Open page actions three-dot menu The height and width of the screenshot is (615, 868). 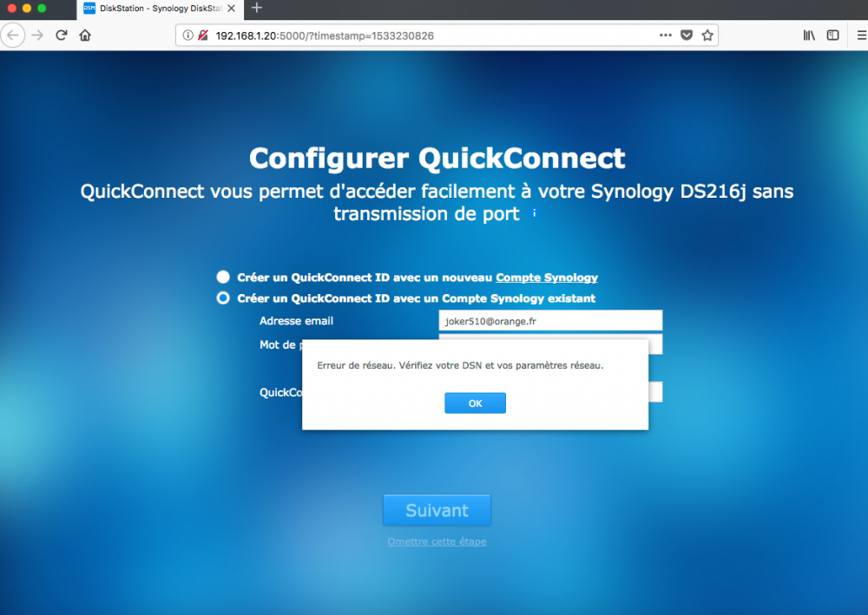pos(666,36)
